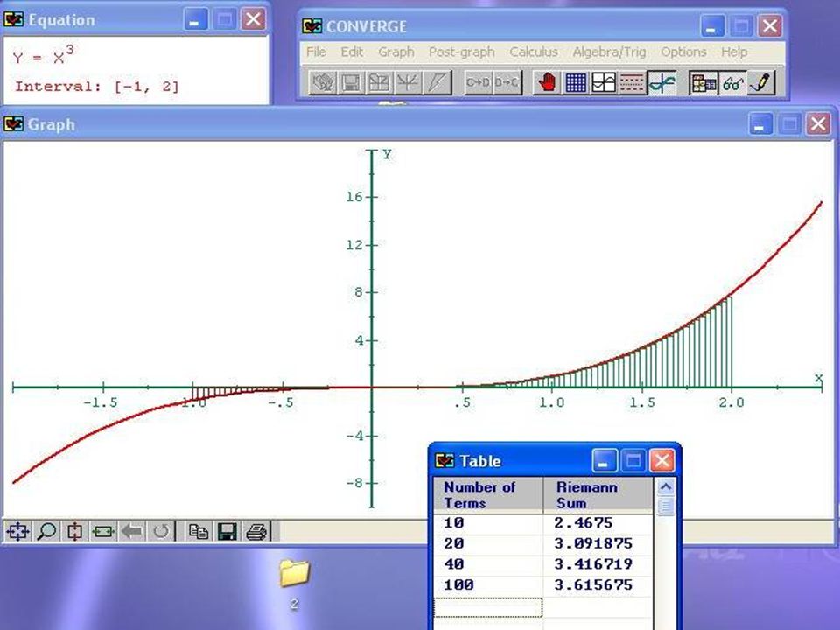Close the Equation window
The image size is (840, 630).
tap(254, 20)
